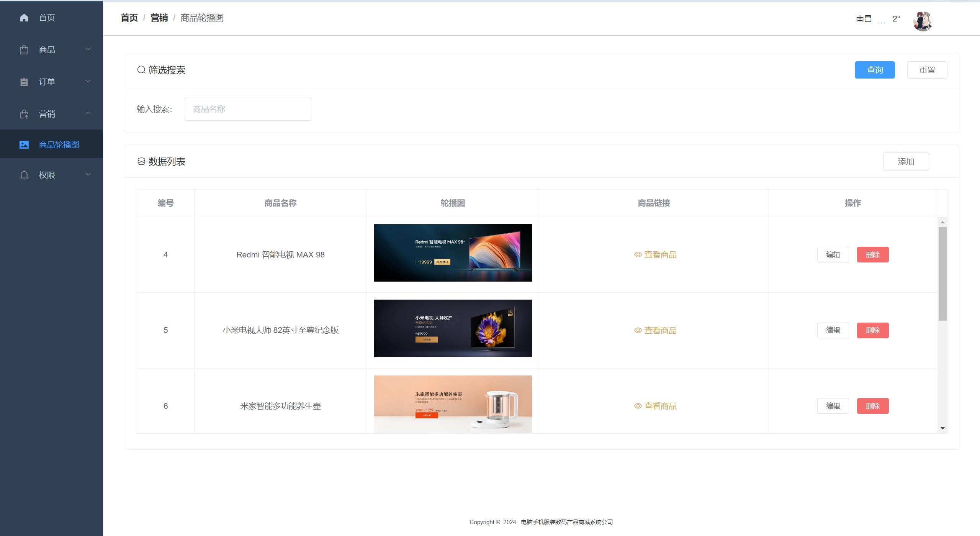
Task: Click the shopping bag 商品 icon
Action: pyautogui.click(x=24, y=50)
